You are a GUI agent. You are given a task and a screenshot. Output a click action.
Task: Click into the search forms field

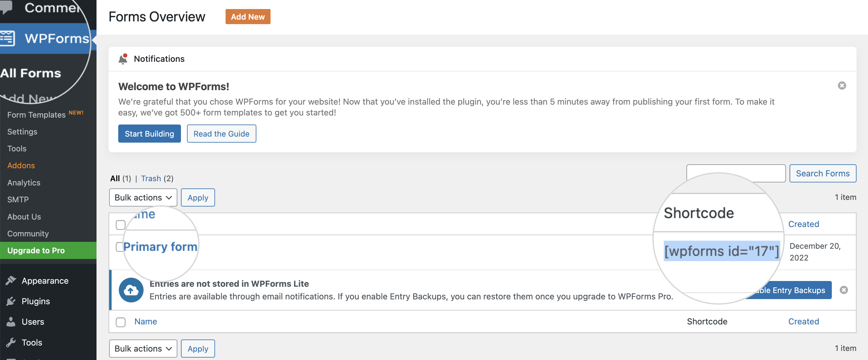736,173
